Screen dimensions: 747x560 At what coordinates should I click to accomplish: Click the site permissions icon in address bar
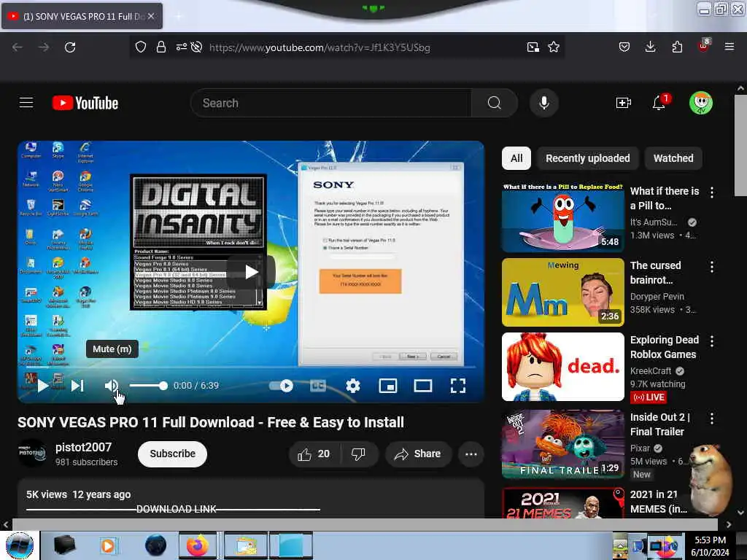tap(182, 47)
